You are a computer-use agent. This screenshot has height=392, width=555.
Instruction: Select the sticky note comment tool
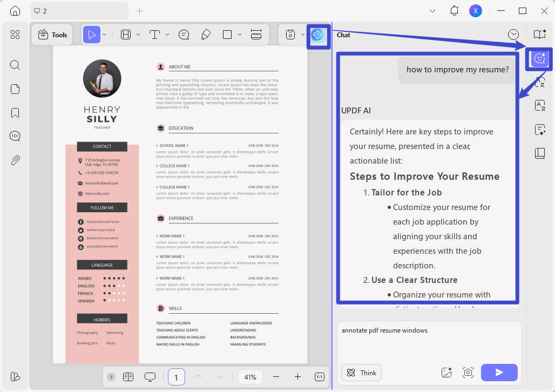point(184,35)
